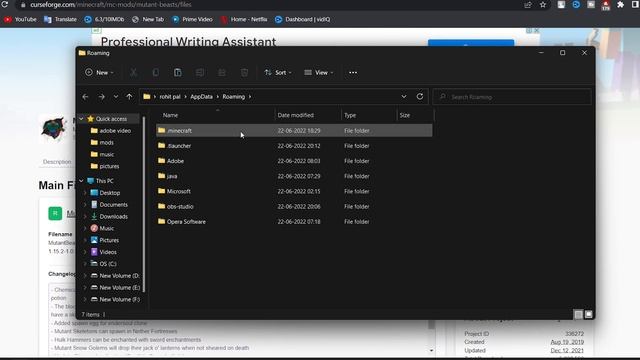Click 'rohit pal' in the address path
The width and height of the screenshot is (640, 360).
[x=170, y=97]
